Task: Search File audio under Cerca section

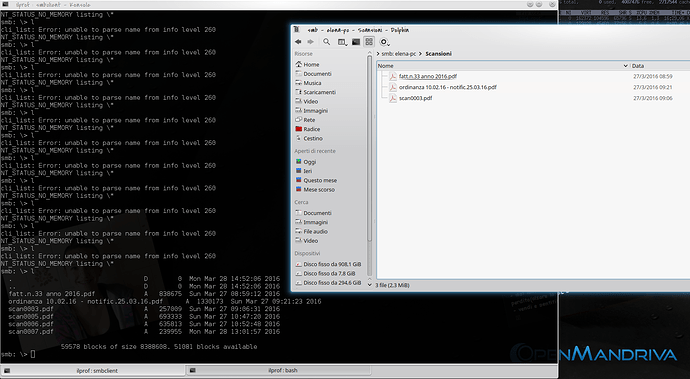Action: coord(312,232)
